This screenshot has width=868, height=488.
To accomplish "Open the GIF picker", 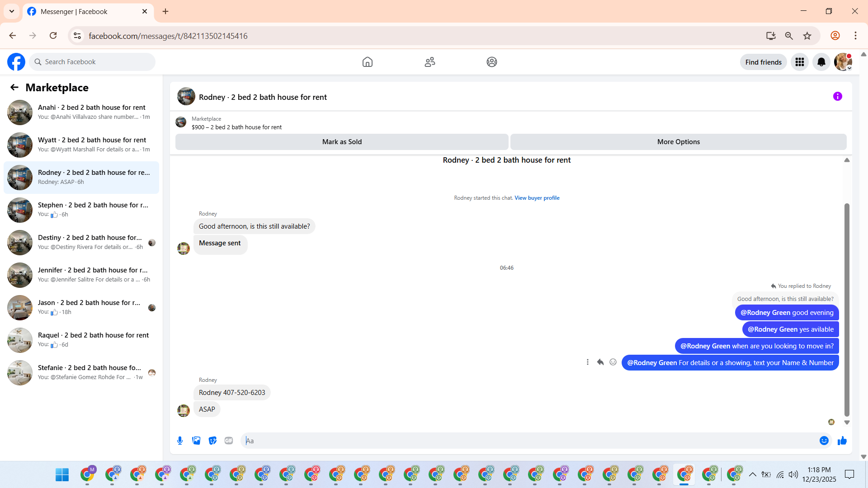I will (x=229, y=441).
